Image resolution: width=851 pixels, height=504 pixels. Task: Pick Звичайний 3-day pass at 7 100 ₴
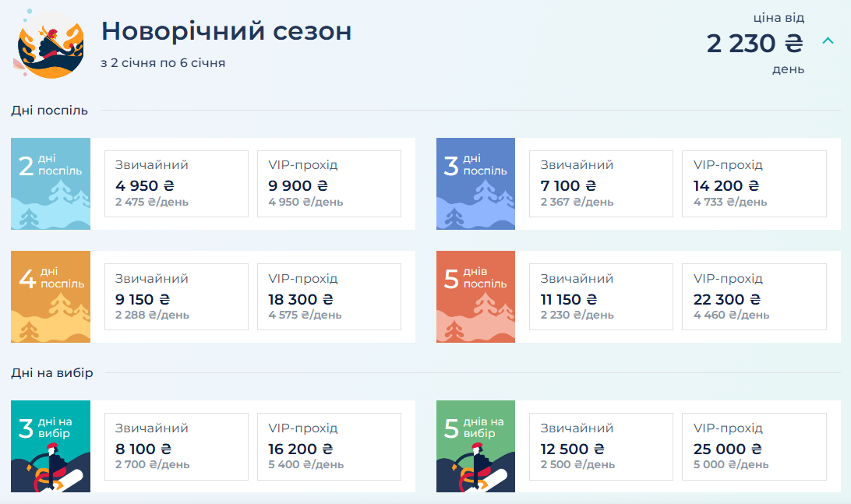point(601,184)
